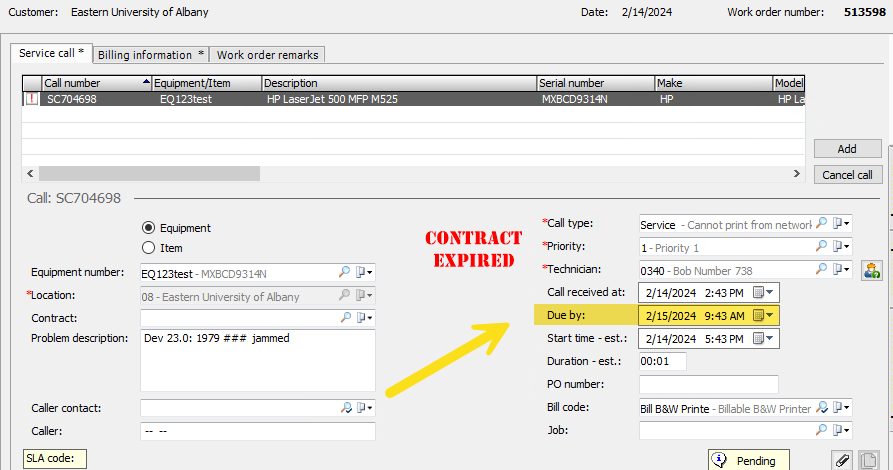This screenshot has height=470, width=893.
Task: Click the technician dispatch person icon
Action: [x=871, y=269]
